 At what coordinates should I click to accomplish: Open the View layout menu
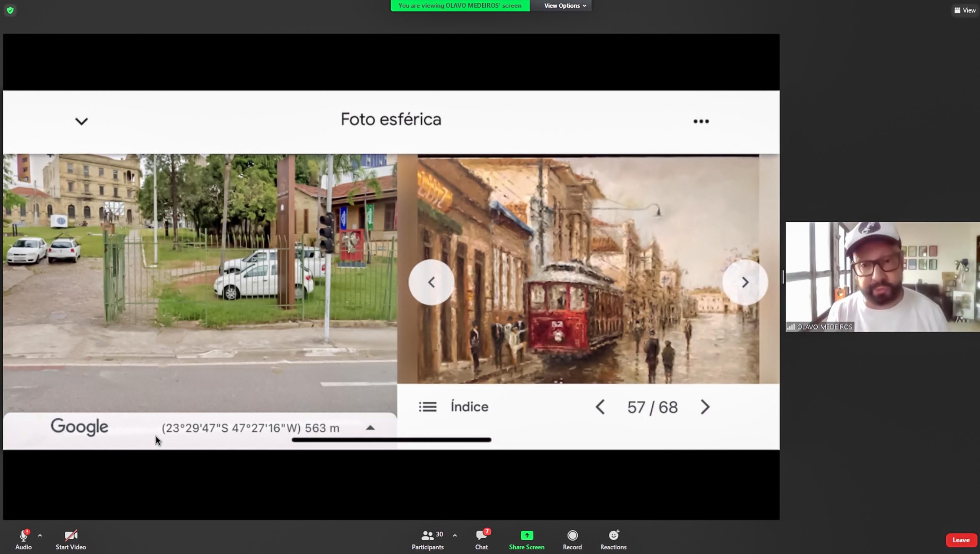[965, 10]
